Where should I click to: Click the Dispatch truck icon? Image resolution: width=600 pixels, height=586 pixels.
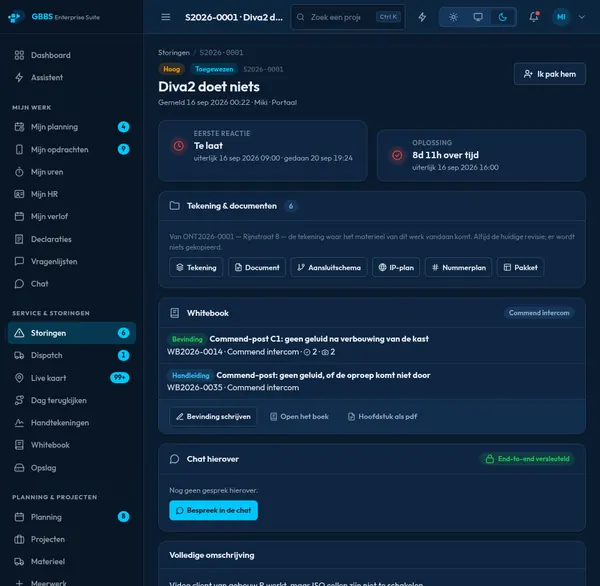19,355
